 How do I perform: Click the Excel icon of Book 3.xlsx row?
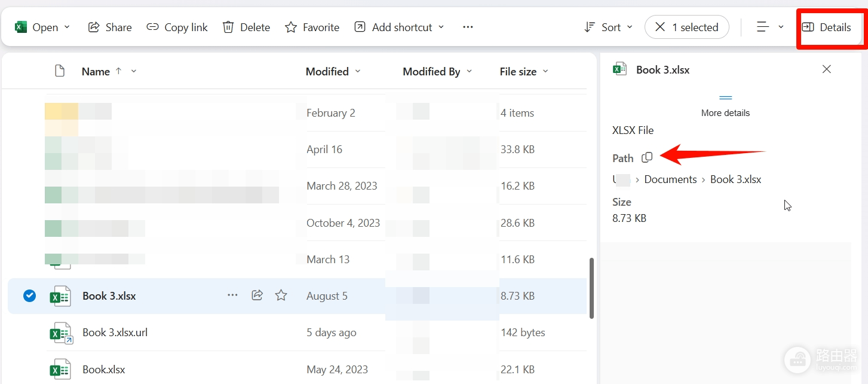60,296
